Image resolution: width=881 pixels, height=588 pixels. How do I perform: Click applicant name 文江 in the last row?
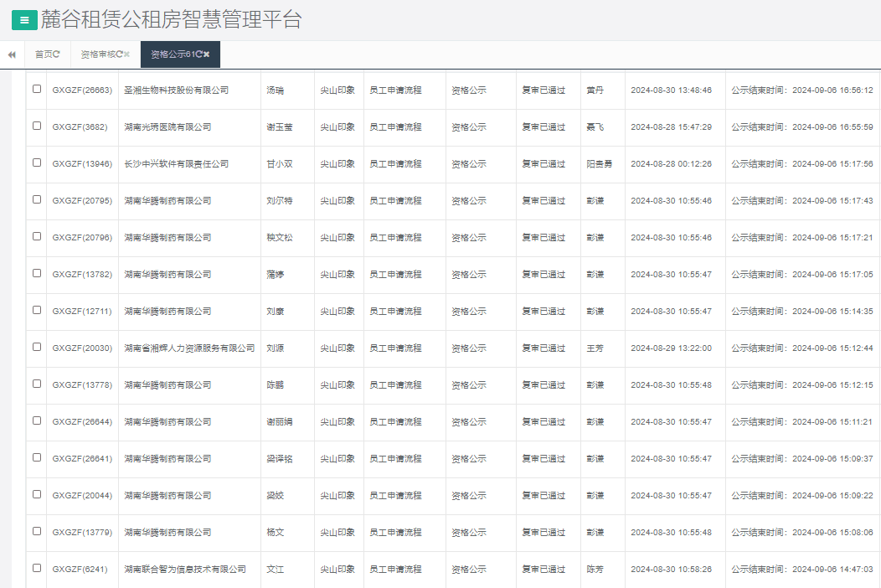(x=276, y=569)
